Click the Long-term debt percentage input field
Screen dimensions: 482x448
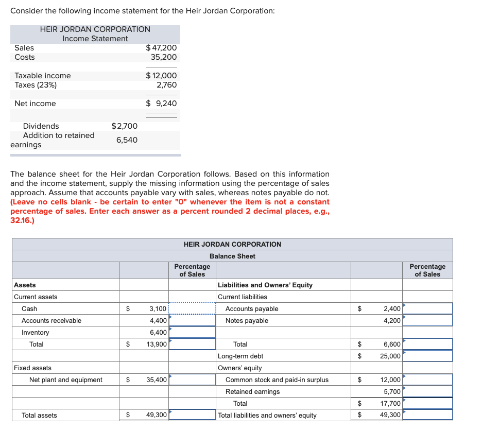[x=427, y=356]
